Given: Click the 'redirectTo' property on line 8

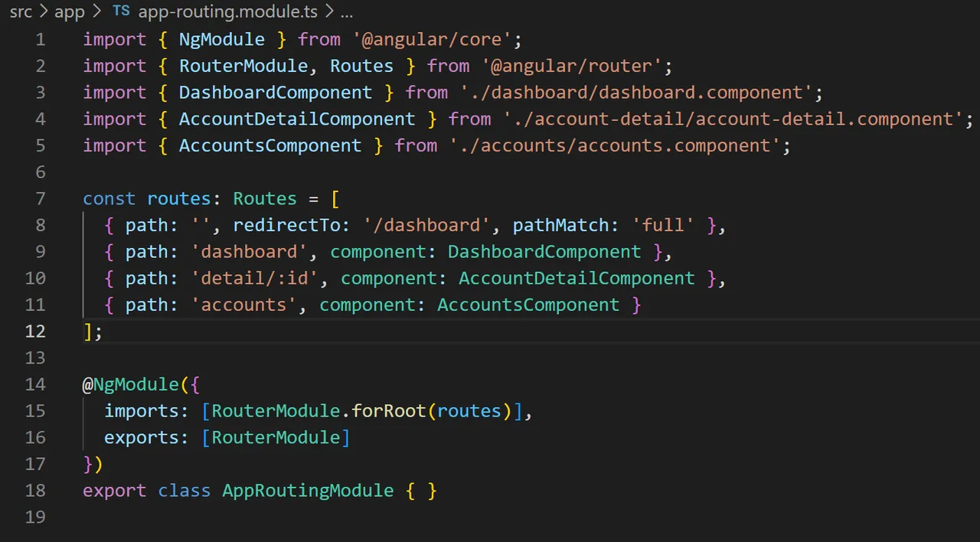Looking at the screenshot, I should click(x=286, y=225).
